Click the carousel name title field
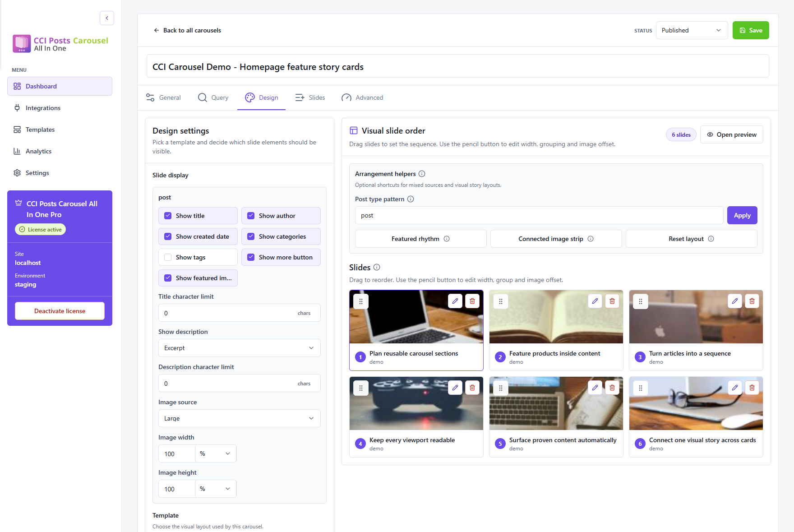 [x=457, y=66]
